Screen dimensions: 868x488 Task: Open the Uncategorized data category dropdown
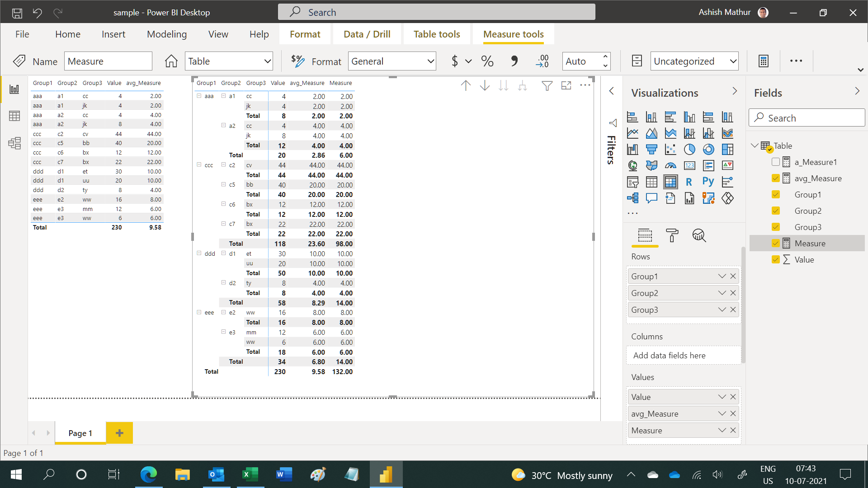coord(694,61)
